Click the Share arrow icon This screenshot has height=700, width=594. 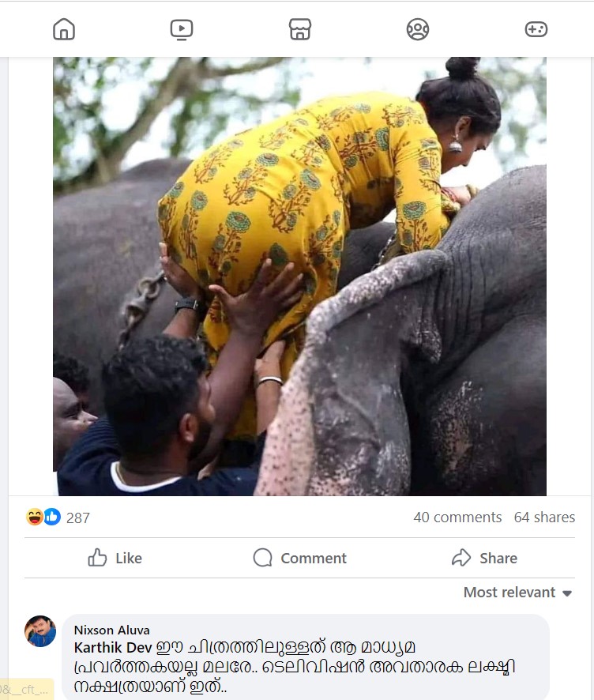pyautogui.click(x=460, y=558)
